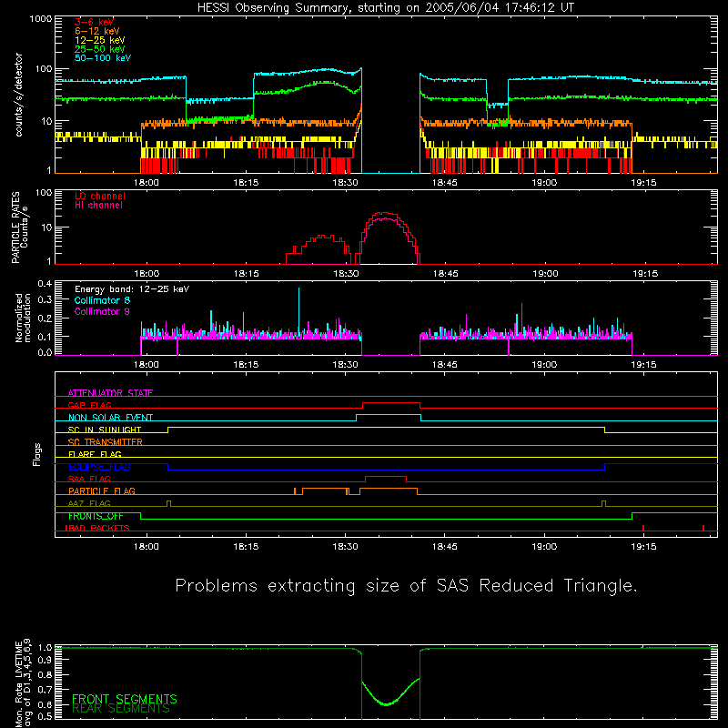728x728 pixels.
Task: Click the livetime dip minimum in bottom plot
Action: (x=386, y=704)
